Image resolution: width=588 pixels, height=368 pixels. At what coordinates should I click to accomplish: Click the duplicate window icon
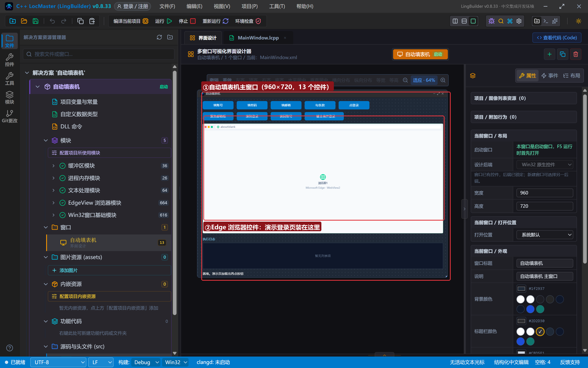coord(562,54)
